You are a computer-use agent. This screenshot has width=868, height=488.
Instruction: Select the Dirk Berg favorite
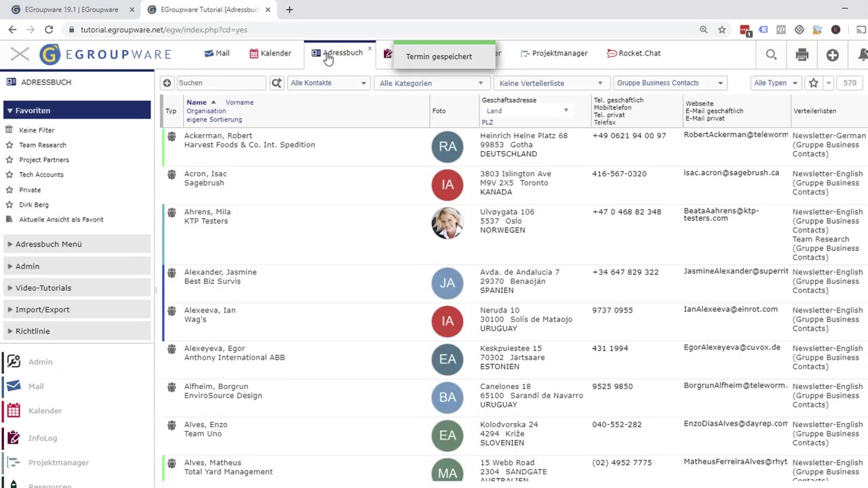(34, 205)
